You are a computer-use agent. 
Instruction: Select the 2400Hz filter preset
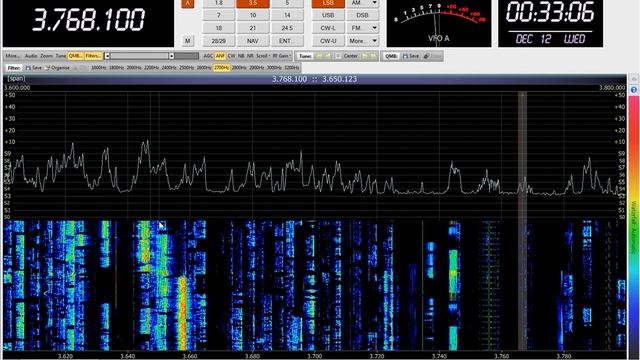pos(169,68)
